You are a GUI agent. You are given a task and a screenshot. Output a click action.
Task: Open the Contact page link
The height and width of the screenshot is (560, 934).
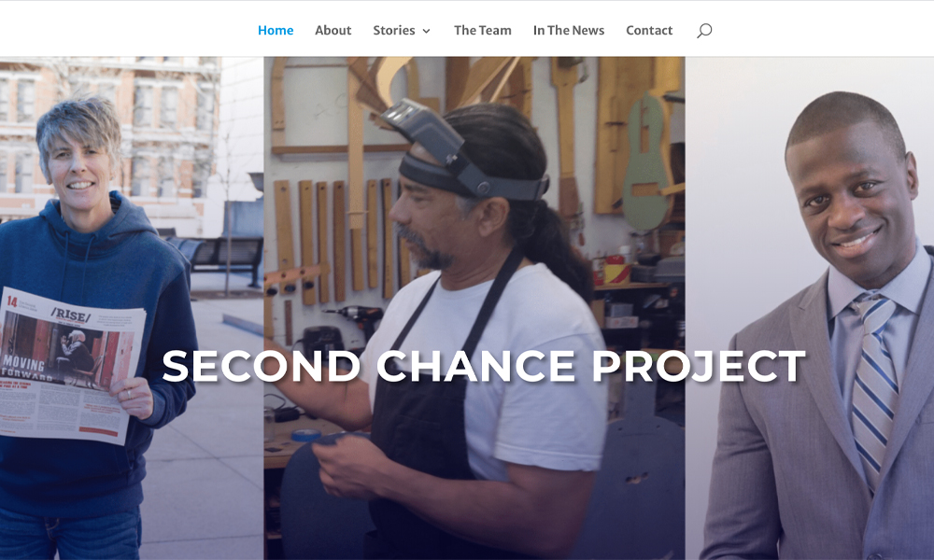pyautogui.click(x=649, y=31)
